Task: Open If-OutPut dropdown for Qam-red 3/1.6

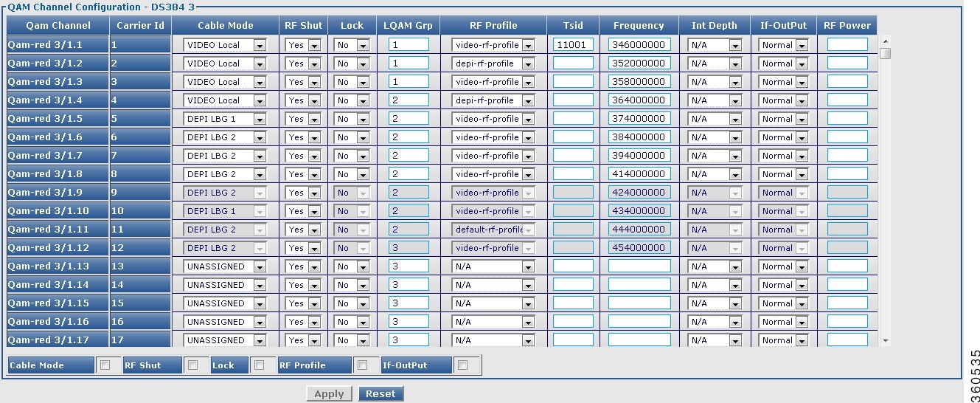Action: [783, 137]
